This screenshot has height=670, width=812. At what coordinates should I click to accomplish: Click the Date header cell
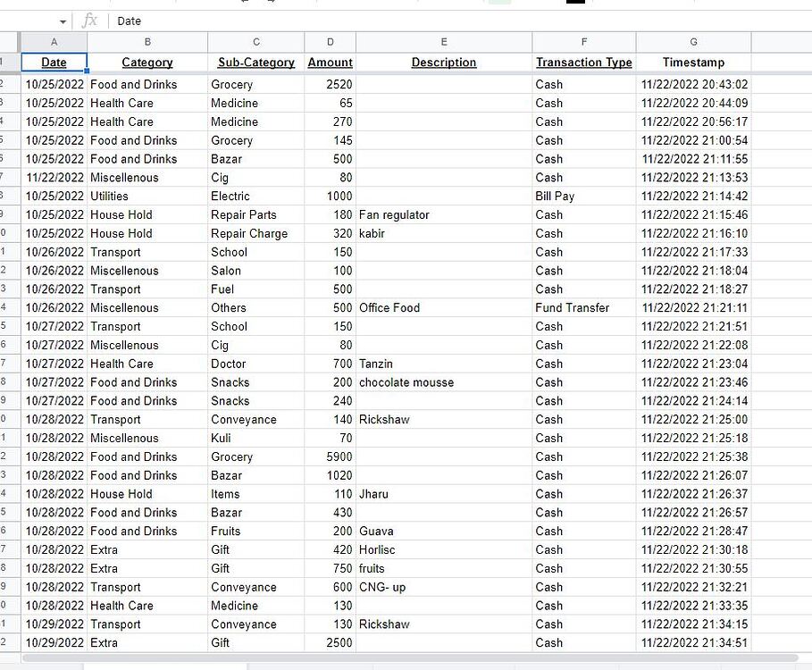[x=54, y=63]
